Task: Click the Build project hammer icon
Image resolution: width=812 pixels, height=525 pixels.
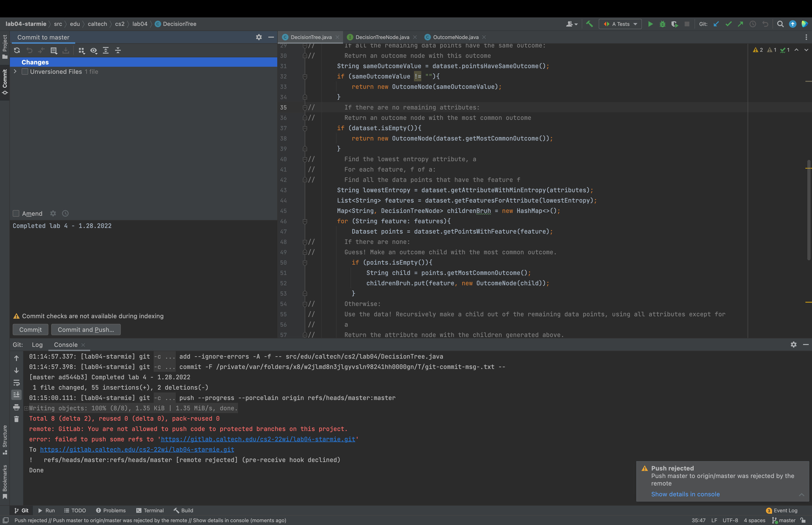Action: point(589,24)
